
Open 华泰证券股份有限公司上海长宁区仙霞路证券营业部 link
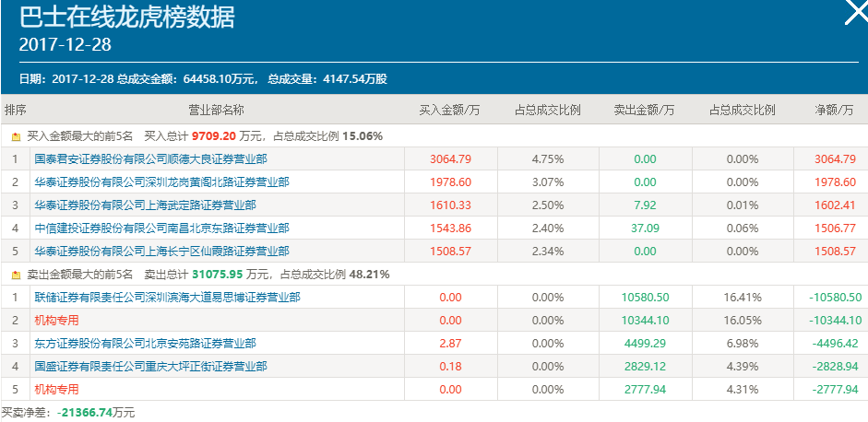pyautogui.click(x=161, y=252)
